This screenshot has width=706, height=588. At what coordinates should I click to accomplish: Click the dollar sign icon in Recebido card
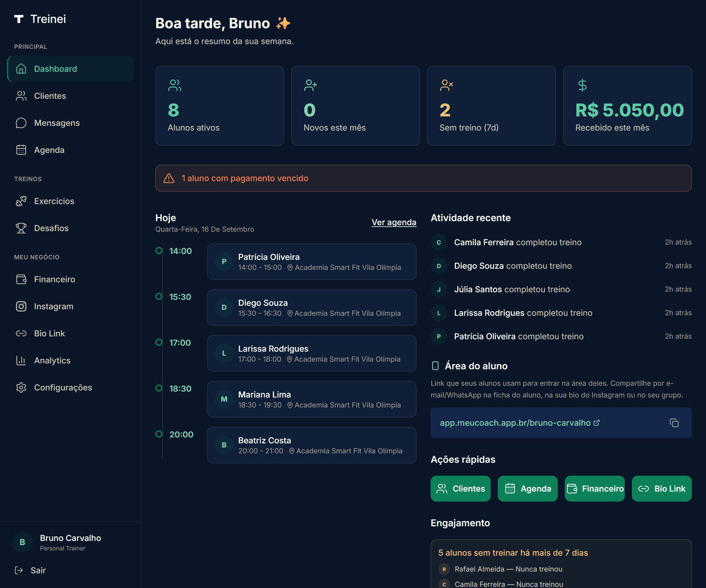pyautogui.click(x=582, y=85)
